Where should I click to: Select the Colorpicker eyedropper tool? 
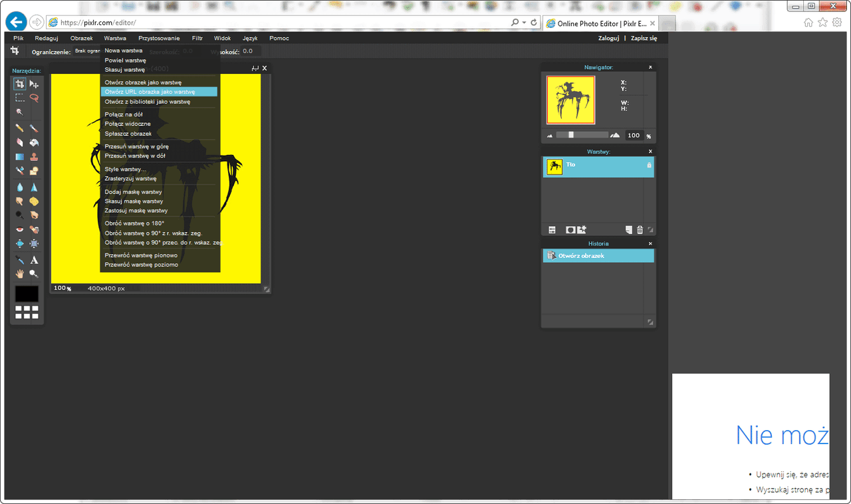coord(20,260)
